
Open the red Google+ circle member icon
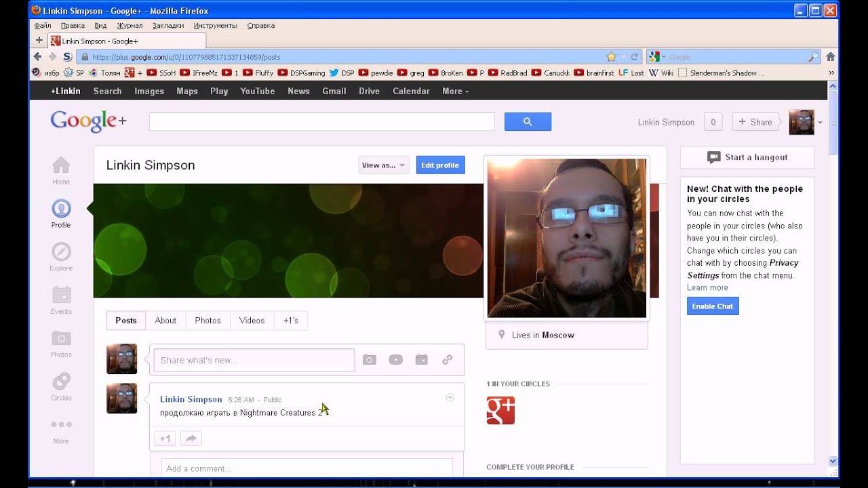500,411
